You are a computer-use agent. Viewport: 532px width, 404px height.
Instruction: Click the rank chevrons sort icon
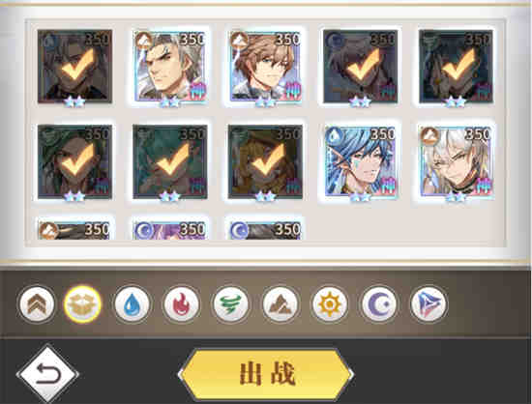point(37,304)
